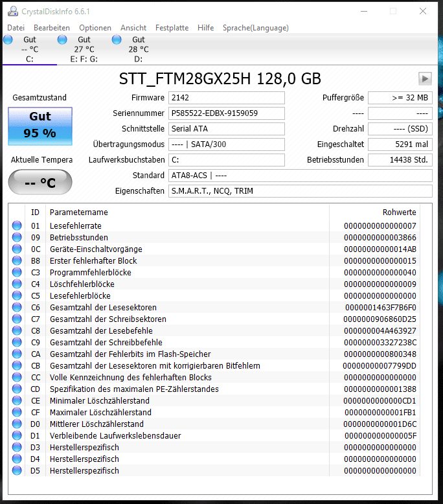Click the Firmware field showing 2142
The height and width of the screenshot is (504, 443).
point(227,98)
